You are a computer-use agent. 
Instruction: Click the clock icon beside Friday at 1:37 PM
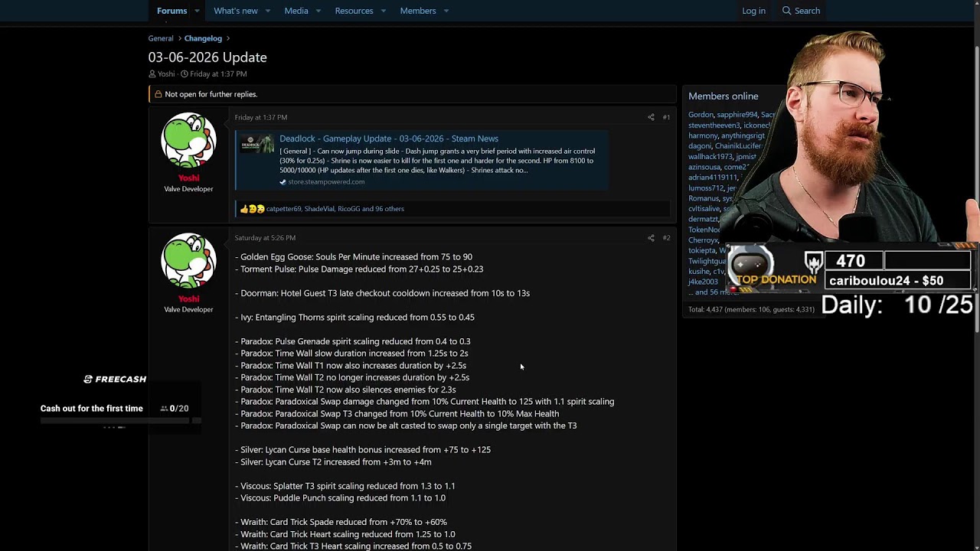[x=184, y=74]
